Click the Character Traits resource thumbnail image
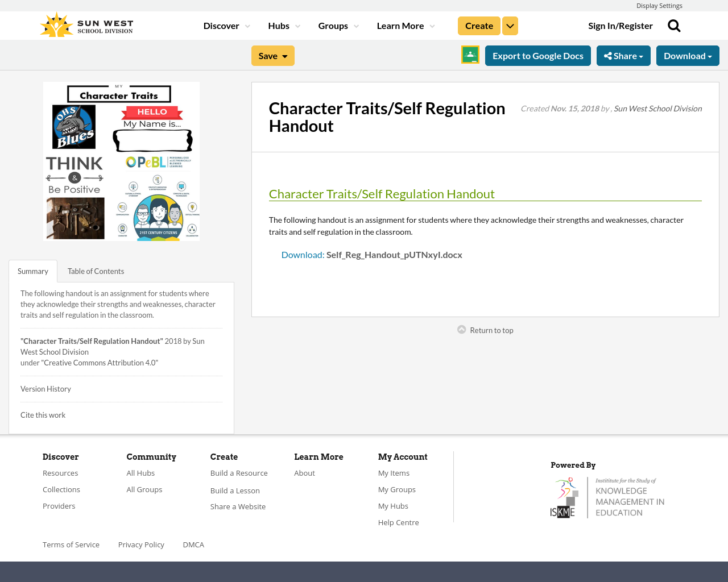The height and width of the screenshot is (582, 728). [121, 161]
